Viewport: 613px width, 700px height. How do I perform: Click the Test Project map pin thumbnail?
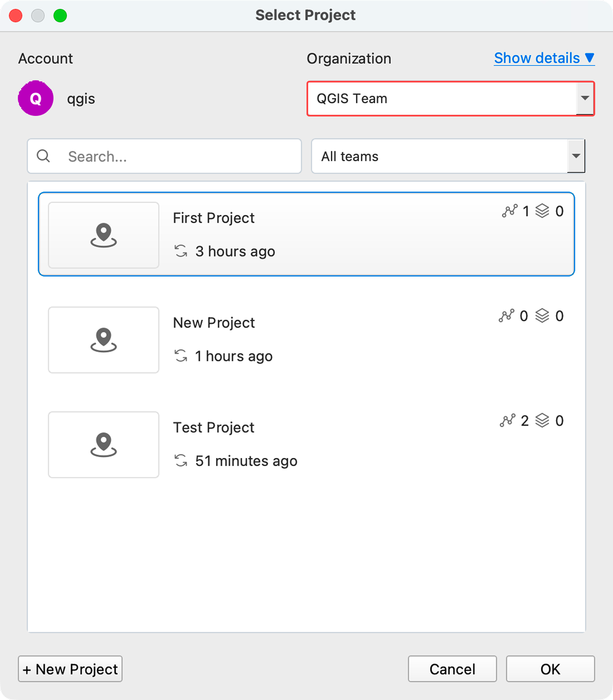[x=103, y=445]
